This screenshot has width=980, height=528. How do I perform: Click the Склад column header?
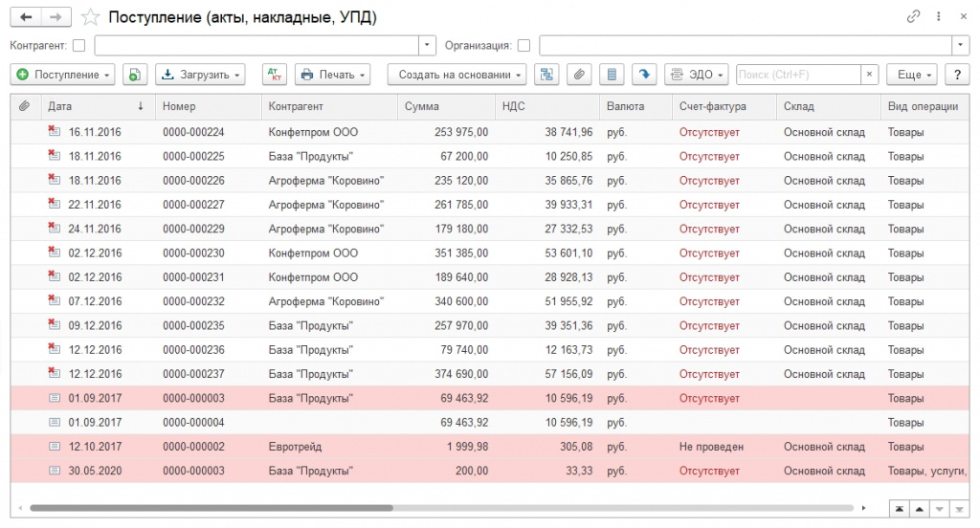[829, 106]
